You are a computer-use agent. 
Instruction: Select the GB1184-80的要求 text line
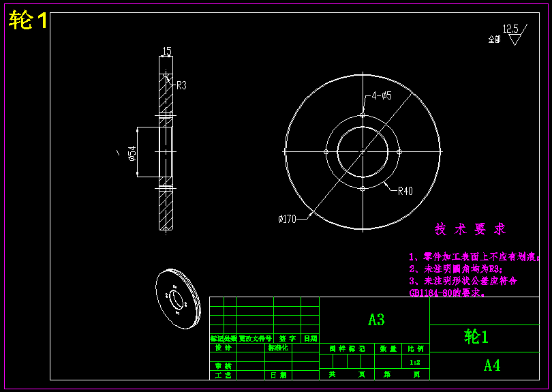coord(447,292)
